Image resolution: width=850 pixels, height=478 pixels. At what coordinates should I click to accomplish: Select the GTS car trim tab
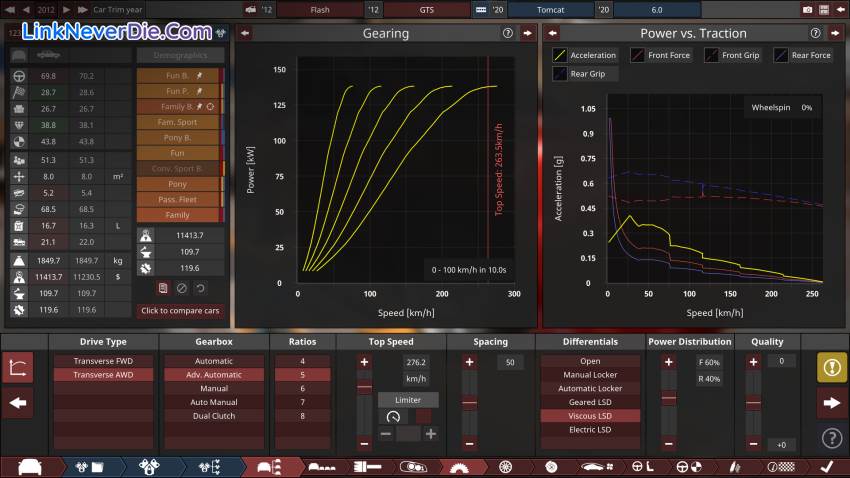[426, 9]
